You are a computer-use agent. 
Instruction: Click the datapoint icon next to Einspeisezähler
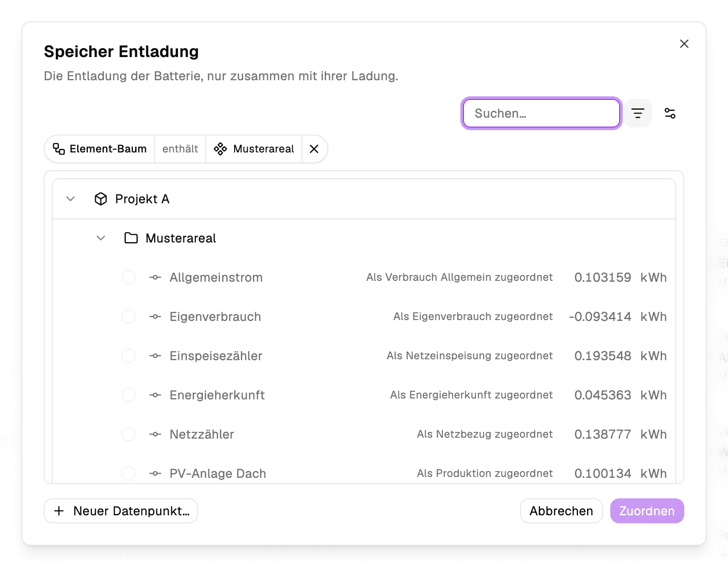155,356
